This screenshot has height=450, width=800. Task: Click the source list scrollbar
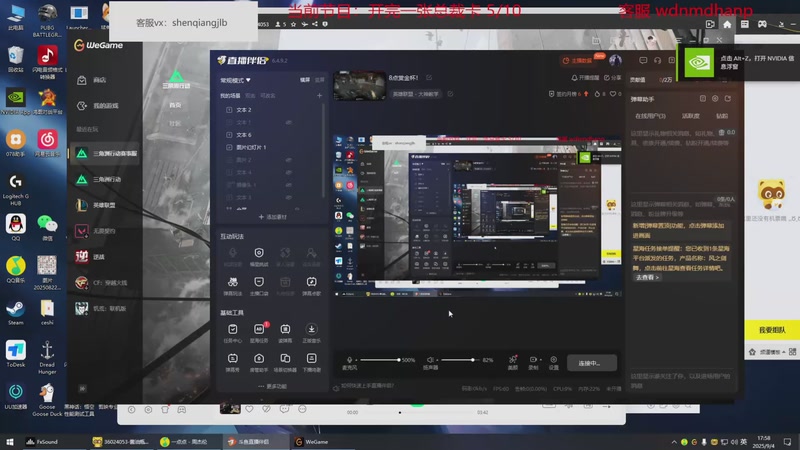(323, 151)
